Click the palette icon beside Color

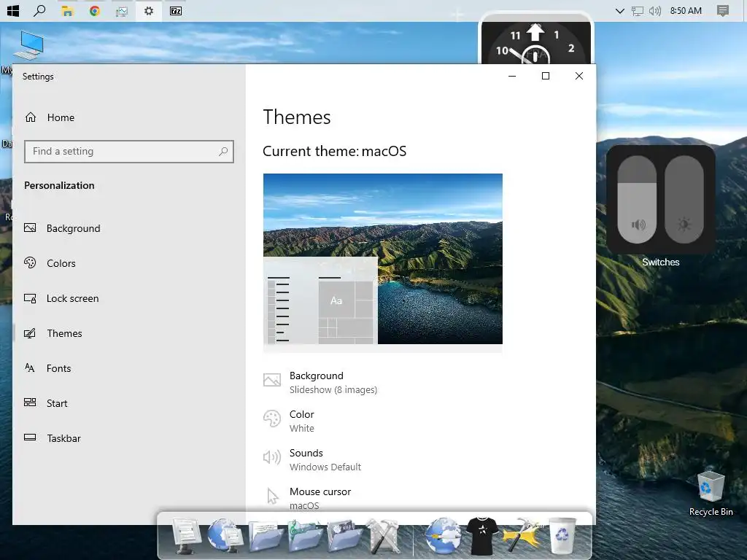click(272, 419)
